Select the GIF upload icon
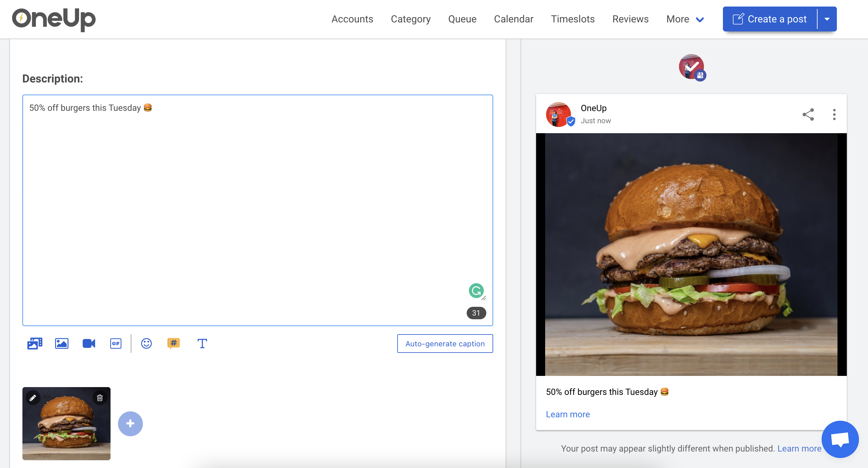868x468 pixels. [115, 344]
